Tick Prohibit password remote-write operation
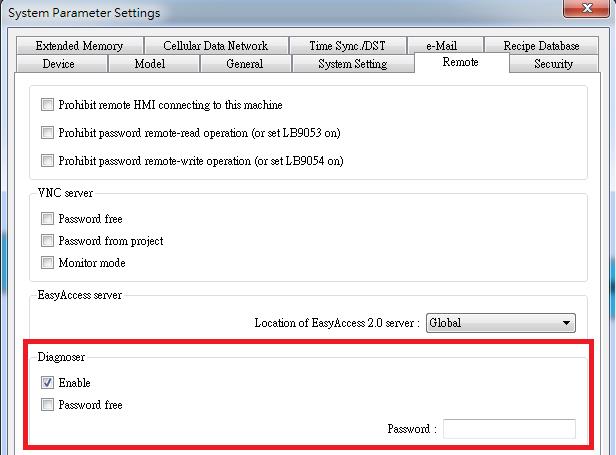The width and height of the screenshot is (616, 455). click(47, 160)
